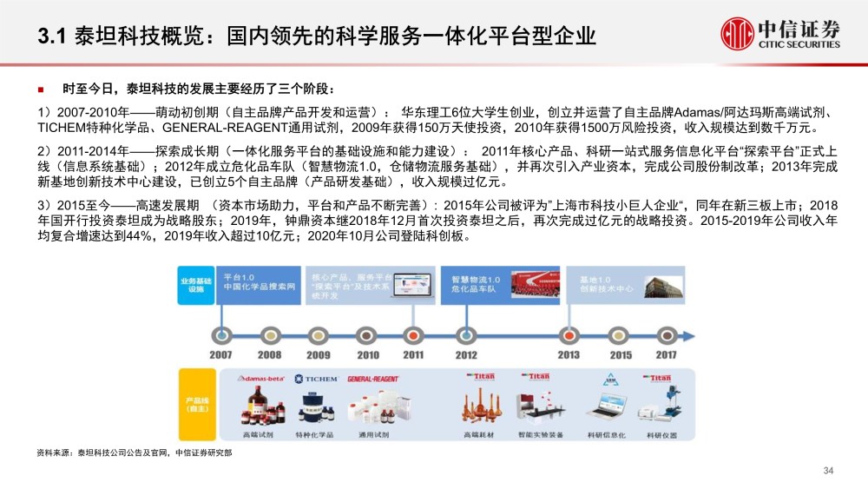Click the yellow 产品线(自主) label box
The width and height of the screenshot is (868, 489).
[197, 405]
